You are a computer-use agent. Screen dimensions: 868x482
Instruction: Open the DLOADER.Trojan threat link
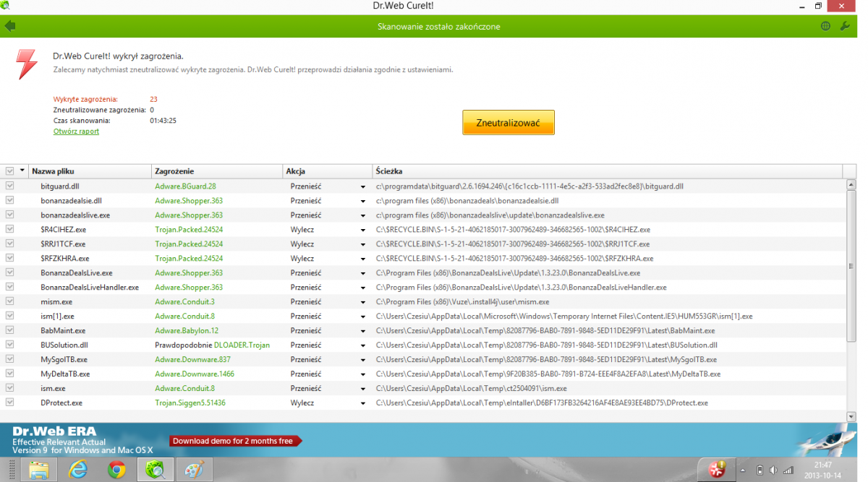click(242, 345)
